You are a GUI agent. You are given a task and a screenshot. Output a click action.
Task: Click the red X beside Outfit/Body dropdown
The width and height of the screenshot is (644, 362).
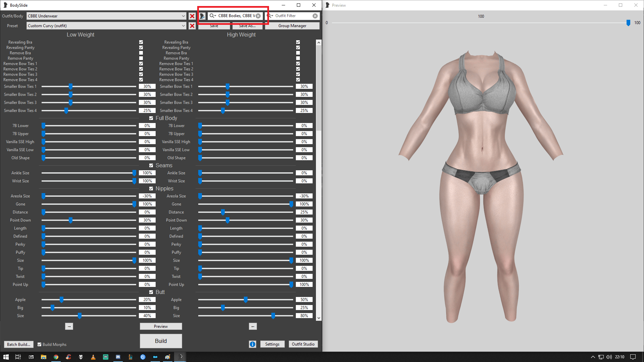pyautogui.click(x=192, y=16)
